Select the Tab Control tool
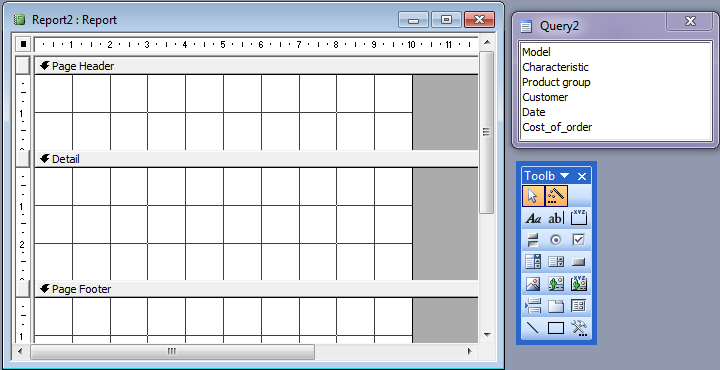The image size is (720, 370). [x=556, y=306]
